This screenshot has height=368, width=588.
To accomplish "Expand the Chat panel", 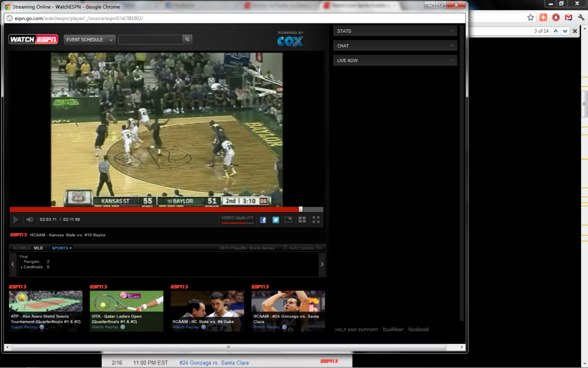I will 395,45.
